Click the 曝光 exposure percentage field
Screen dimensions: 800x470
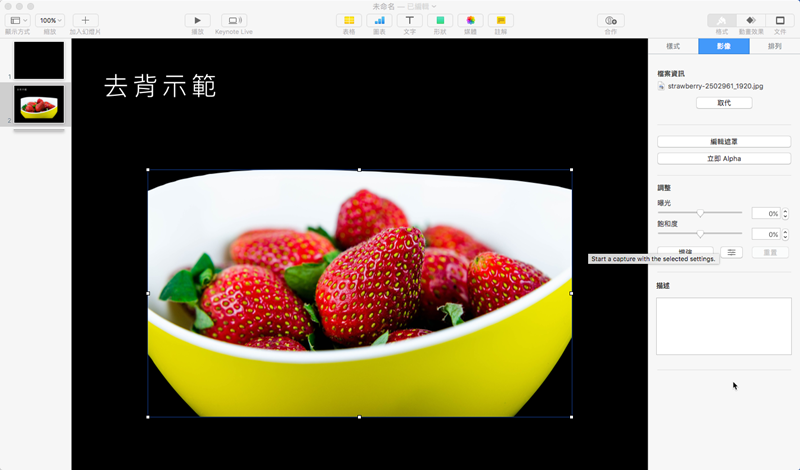[x=766, y=213]
